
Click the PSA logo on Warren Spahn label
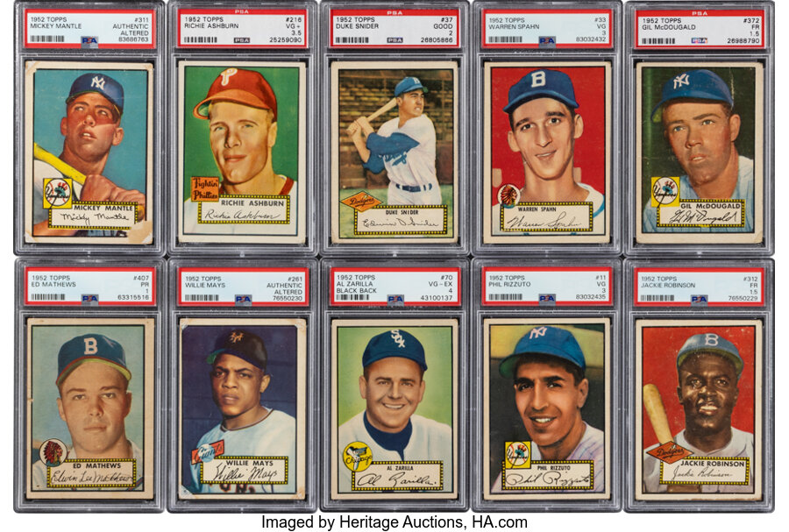[x=547, y=41]
